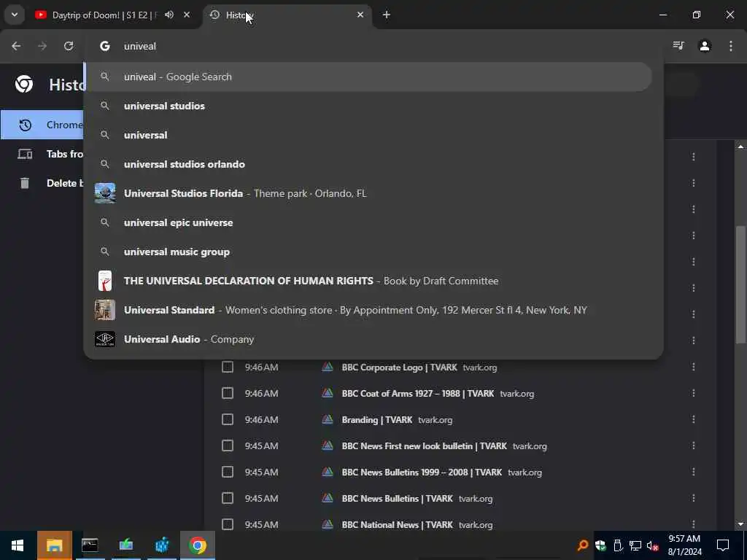Image resolution: width=747 pixels, height=560 pixels.
Task: Check the box for BBC Coat of Arms entry
Action: coord(228,393)
